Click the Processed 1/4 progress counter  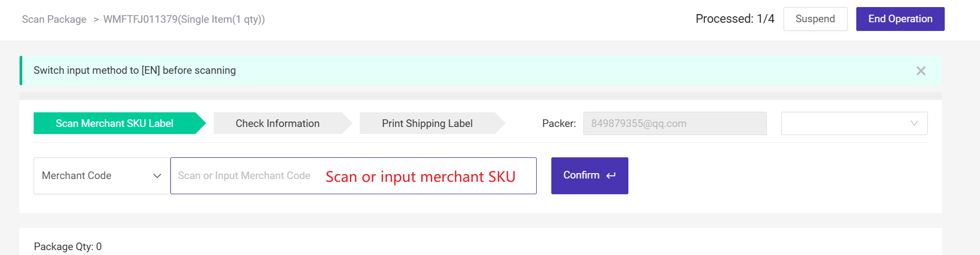pyautogui.click(x=735, y=19)
